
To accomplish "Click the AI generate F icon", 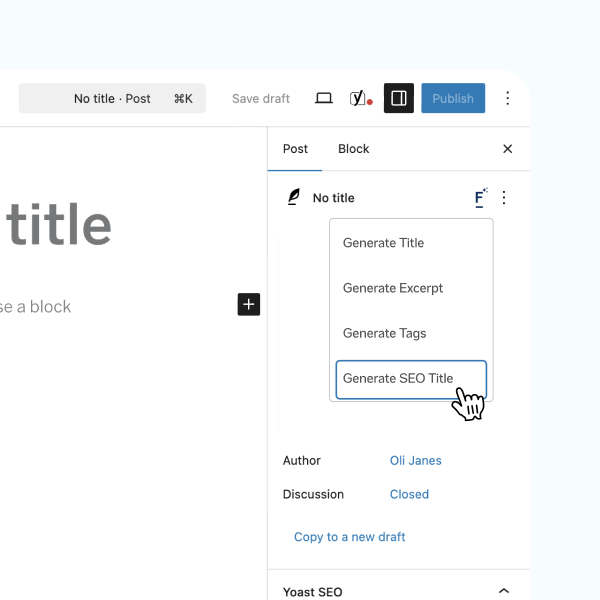I will (480, 198).
